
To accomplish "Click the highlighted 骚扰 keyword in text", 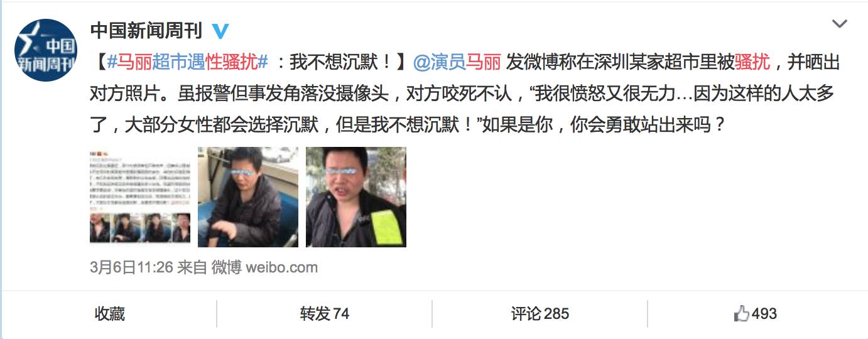I will click(752, 62).
